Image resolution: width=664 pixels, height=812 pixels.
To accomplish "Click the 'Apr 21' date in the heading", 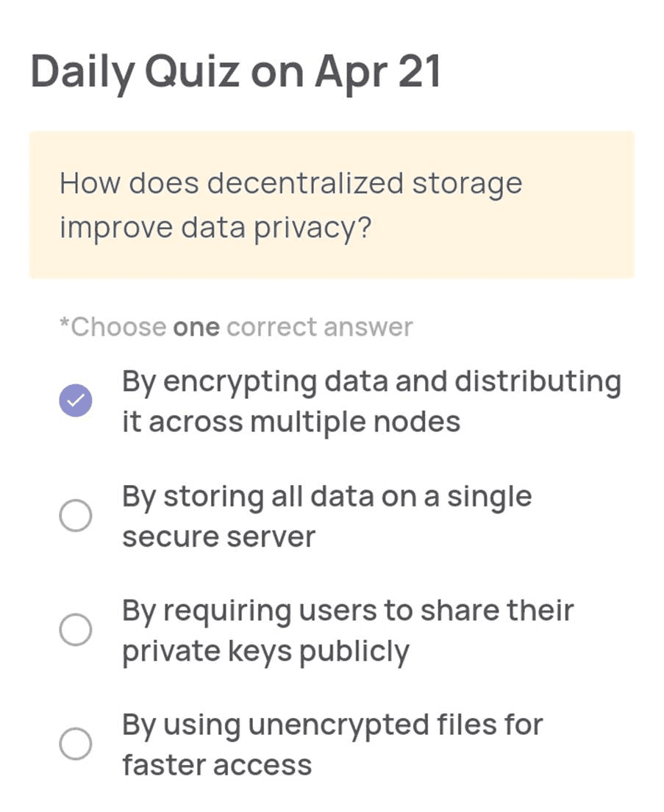I will pos(378,73).
